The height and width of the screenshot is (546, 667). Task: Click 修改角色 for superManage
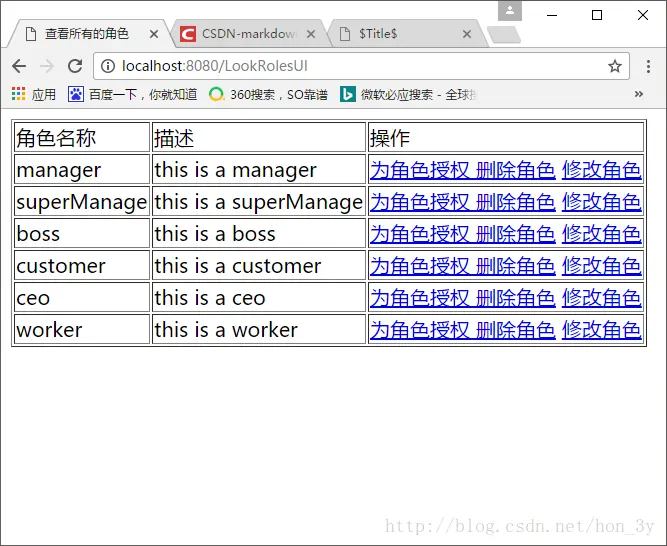(601, 202)
